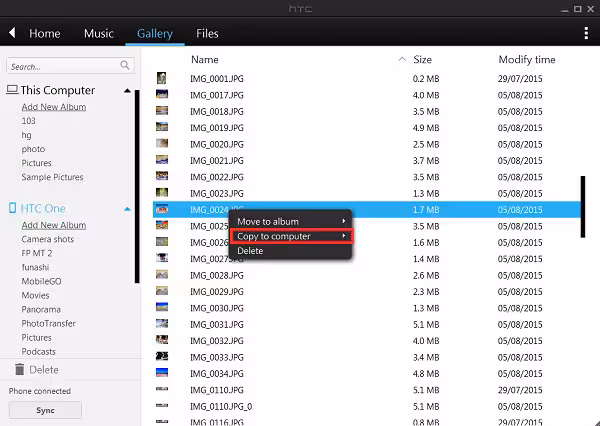Select thumbnail of IMG_0023.JPG

[x=162, y=193]
